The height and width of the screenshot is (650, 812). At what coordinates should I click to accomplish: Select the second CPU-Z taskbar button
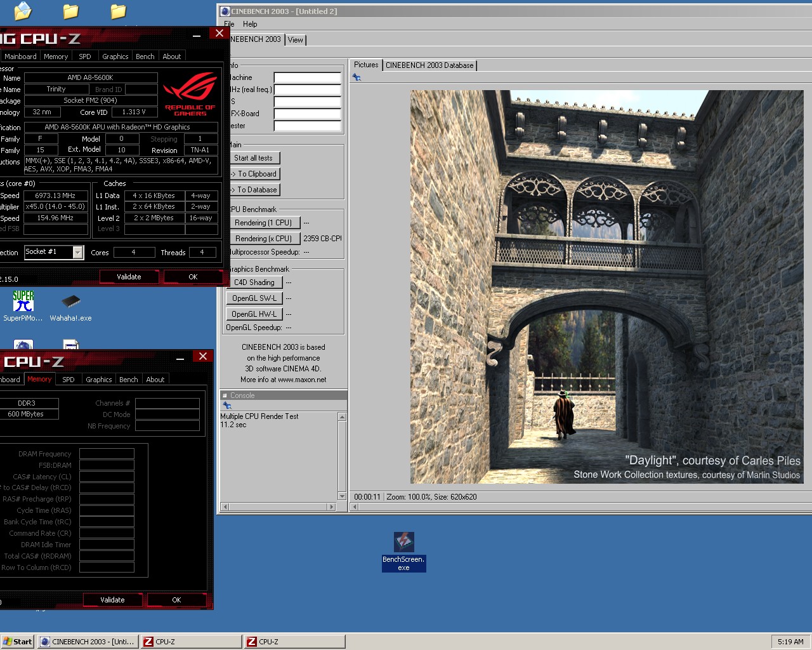(295, 642)
